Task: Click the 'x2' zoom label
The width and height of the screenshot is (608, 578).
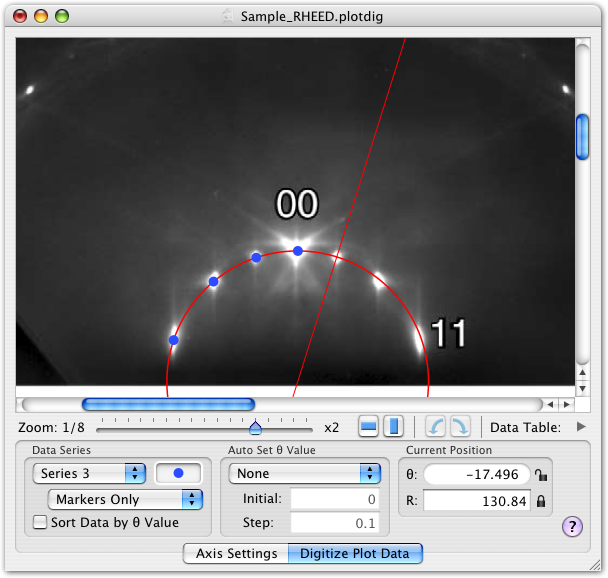Action: coord(332,428)
